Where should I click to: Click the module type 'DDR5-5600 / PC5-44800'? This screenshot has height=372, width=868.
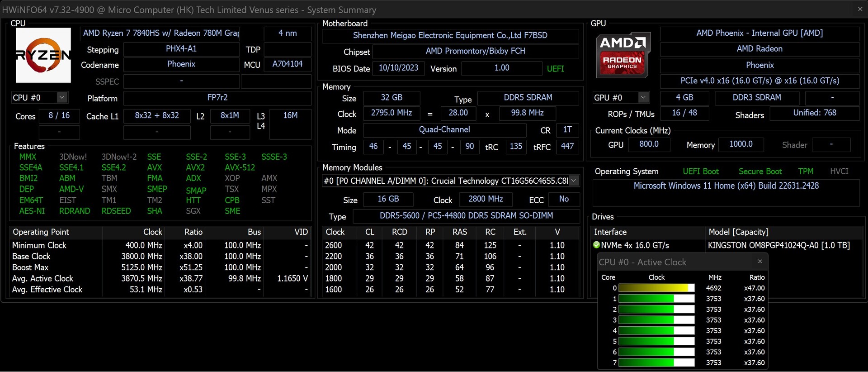[x=466, y=216]
